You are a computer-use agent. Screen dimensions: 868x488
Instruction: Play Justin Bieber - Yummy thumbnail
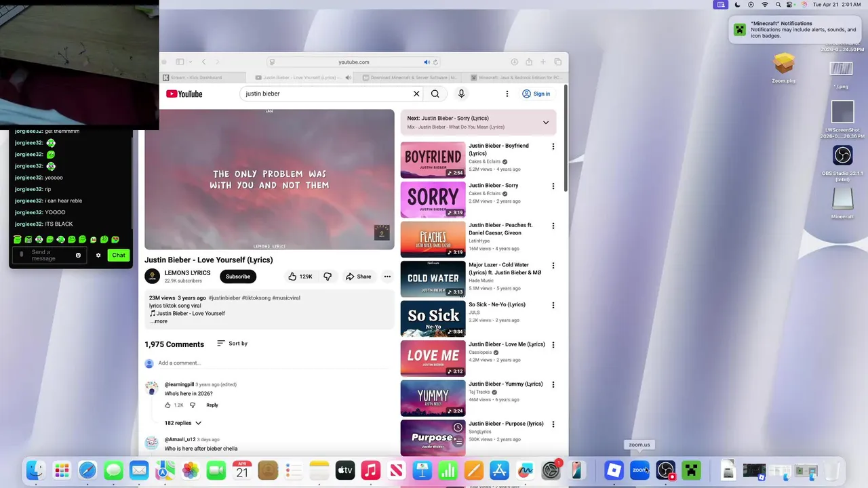433,398
